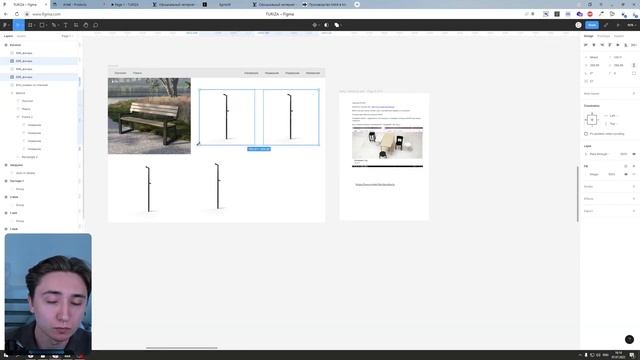Open the Top vertical constraint dropdown
640x360 pixels.
614,124
